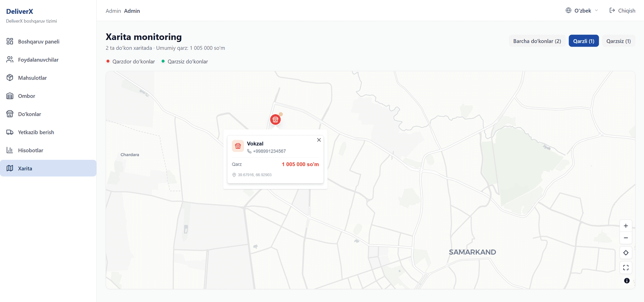Click the red Vokzal store marker on map
644x302 pixels.
[x=275, y=120]
